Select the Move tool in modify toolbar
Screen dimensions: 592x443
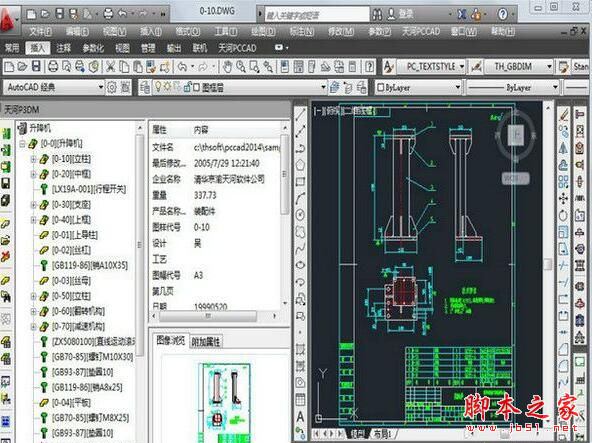click(x=563, y=198)
